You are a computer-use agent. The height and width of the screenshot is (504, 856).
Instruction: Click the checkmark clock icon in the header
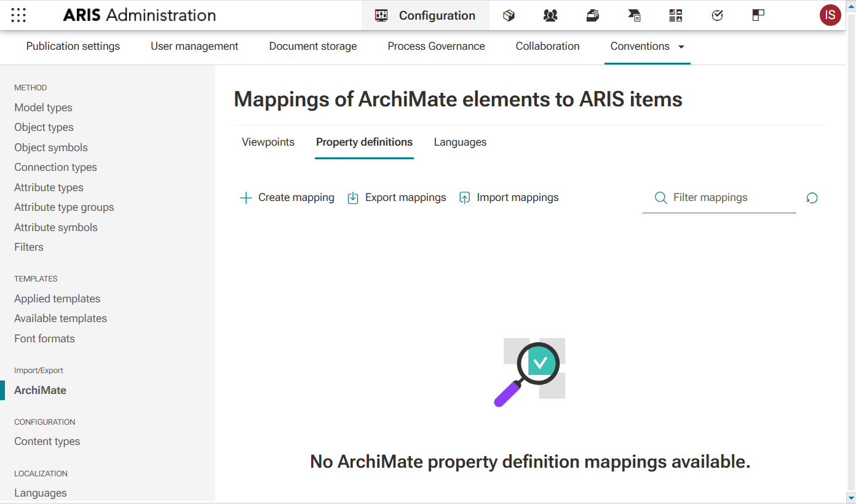point(717,15)
